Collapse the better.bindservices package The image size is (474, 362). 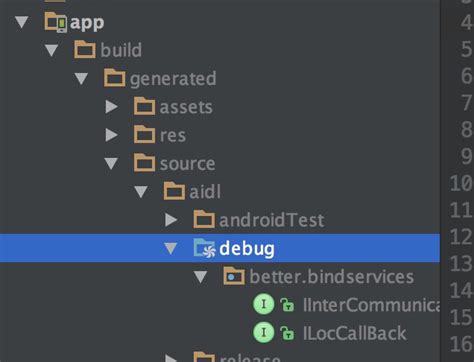tap(200, 277)
